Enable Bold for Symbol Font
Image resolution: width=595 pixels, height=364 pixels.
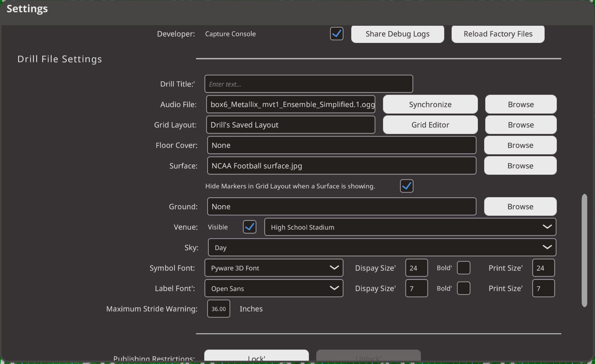463,268
